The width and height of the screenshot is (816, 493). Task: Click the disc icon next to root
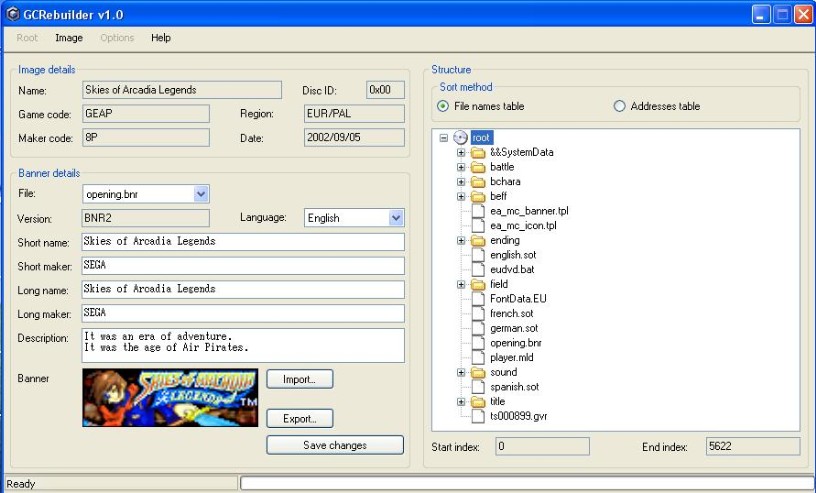[x=460, y=137]
